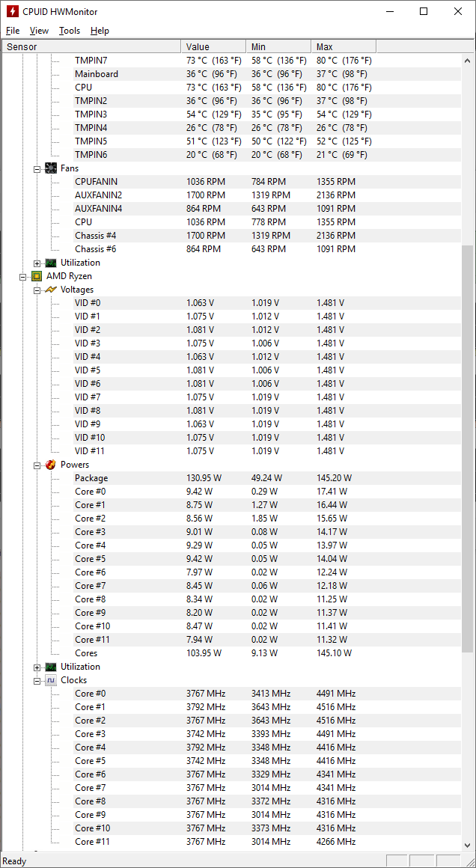Select the Chassis #4 fan row

coord(266,235)
